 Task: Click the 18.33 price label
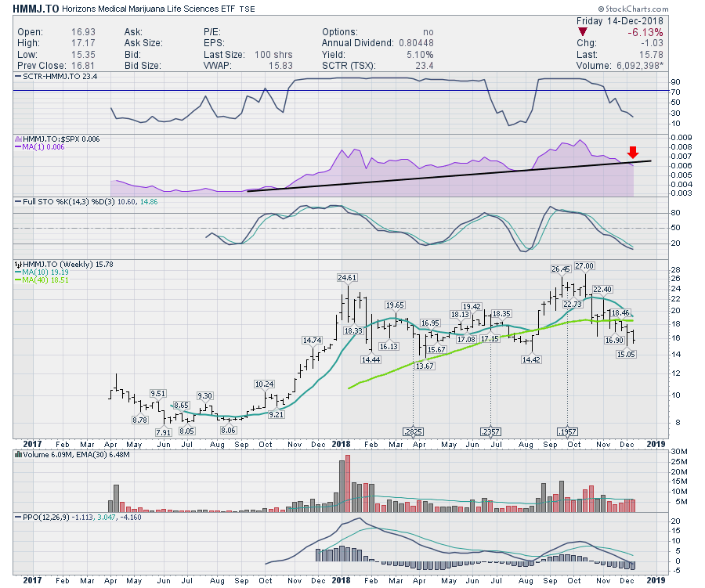353,331
